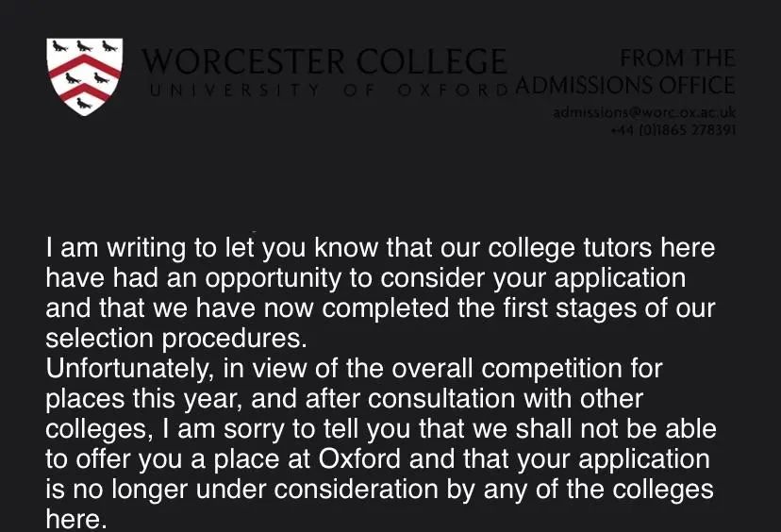Click the FROM THE header text
781x532 pixels.
(x=677, y=58)
